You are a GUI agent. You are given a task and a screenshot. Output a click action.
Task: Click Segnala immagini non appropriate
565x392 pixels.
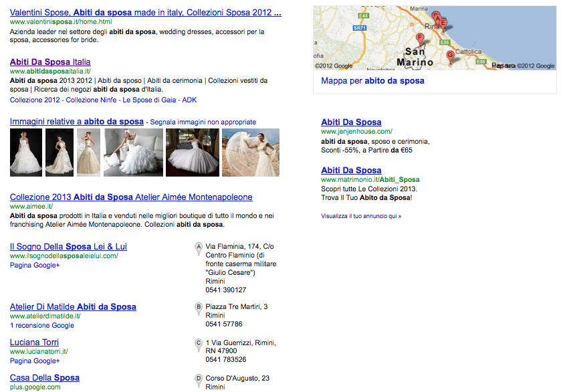203,122
